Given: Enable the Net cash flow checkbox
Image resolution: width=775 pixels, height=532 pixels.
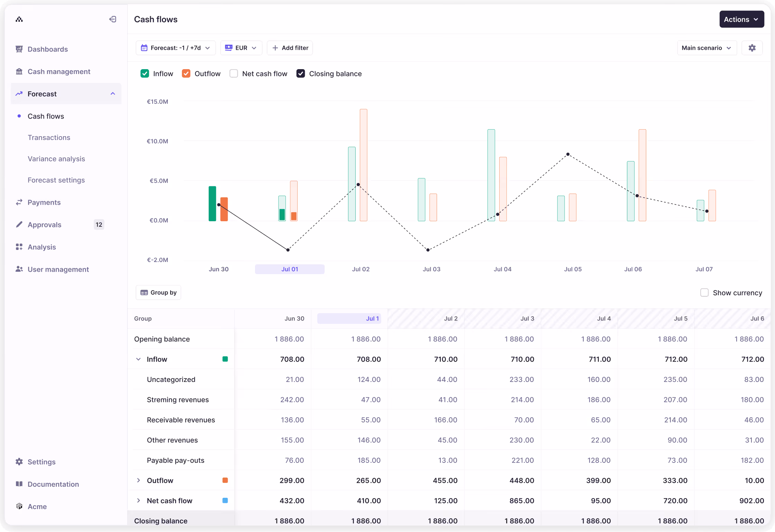Looking at the screenshot, I should tap(234, 73).
